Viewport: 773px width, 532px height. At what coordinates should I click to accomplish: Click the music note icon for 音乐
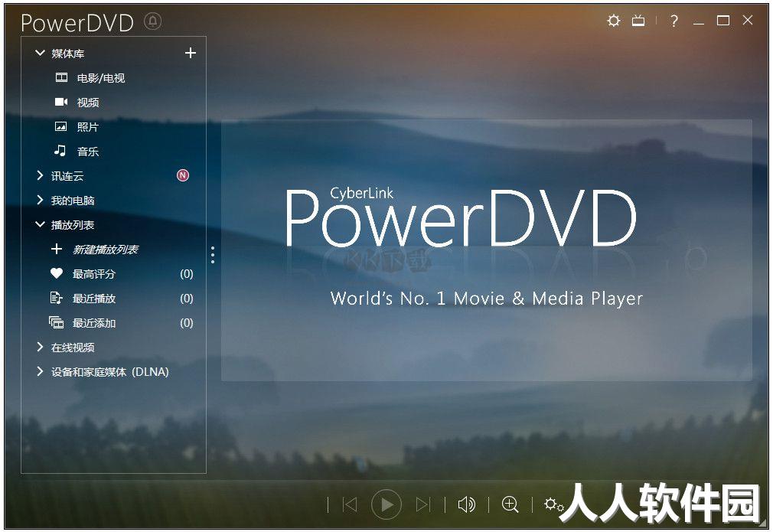pos(60,150)
